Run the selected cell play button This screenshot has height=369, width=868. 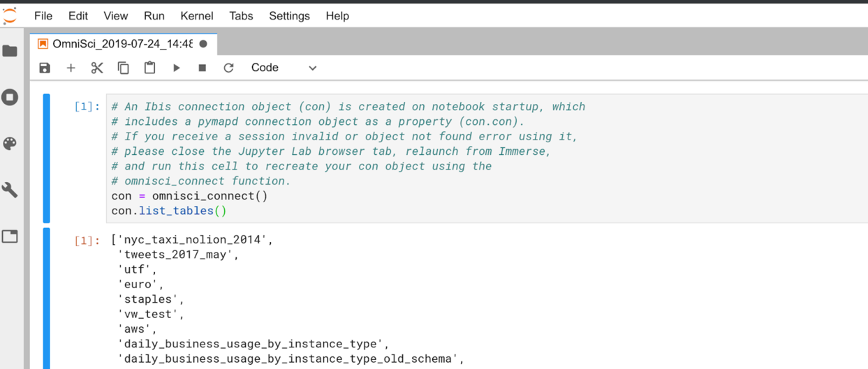177,68
